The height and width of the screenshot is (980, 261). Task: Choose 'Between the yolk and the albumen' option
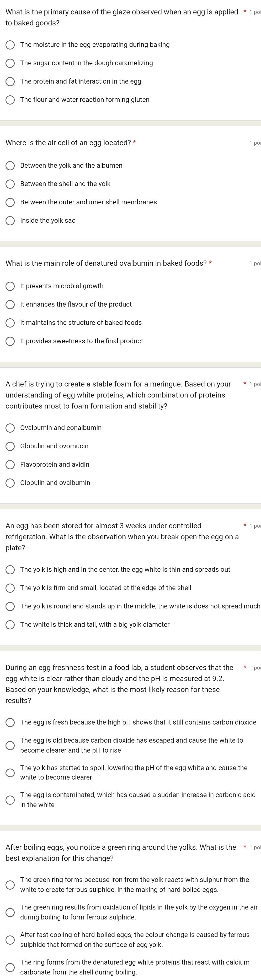click(10, 166)
